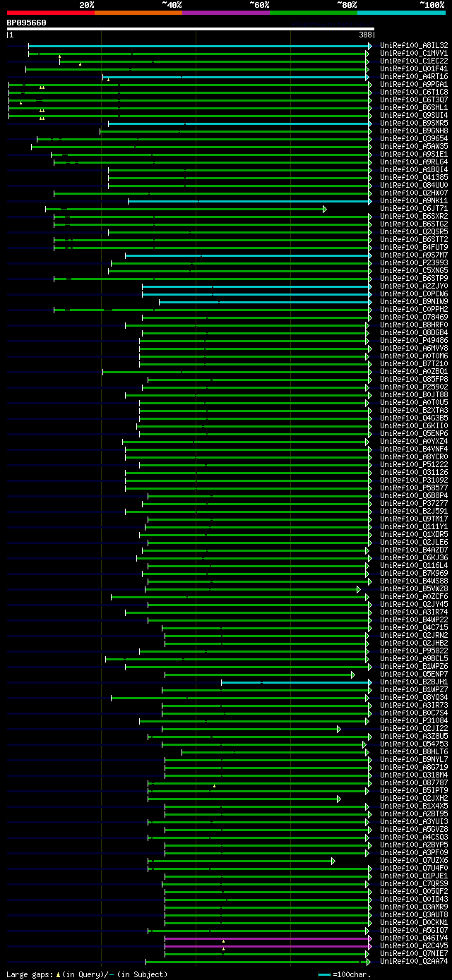Select label UniRef100_B0JT88
Image resolution: width=452 pixels, height=980 pixels.
(x=414, y=394)
